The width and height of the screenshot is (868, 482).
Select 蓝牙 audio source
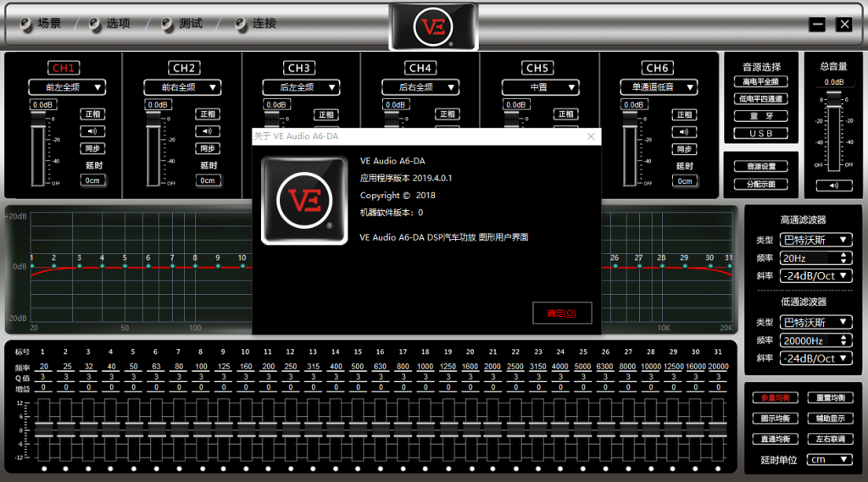click(x=760, y=116)
